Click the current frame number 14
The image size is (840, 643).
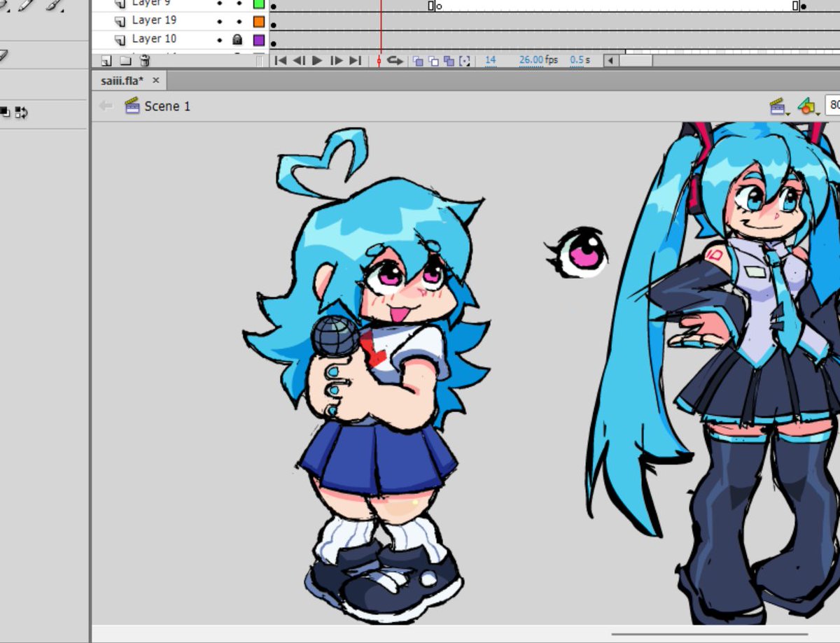(491, 60)
